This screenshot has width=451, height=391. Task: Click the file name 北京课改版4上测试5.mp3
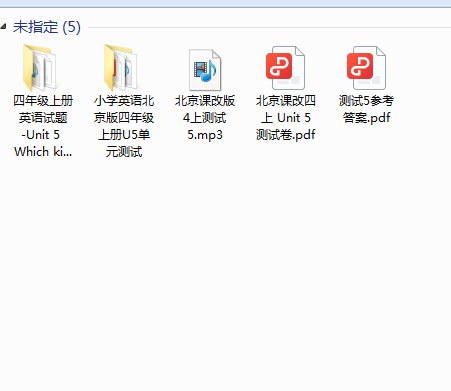click(x=205, y=118)
